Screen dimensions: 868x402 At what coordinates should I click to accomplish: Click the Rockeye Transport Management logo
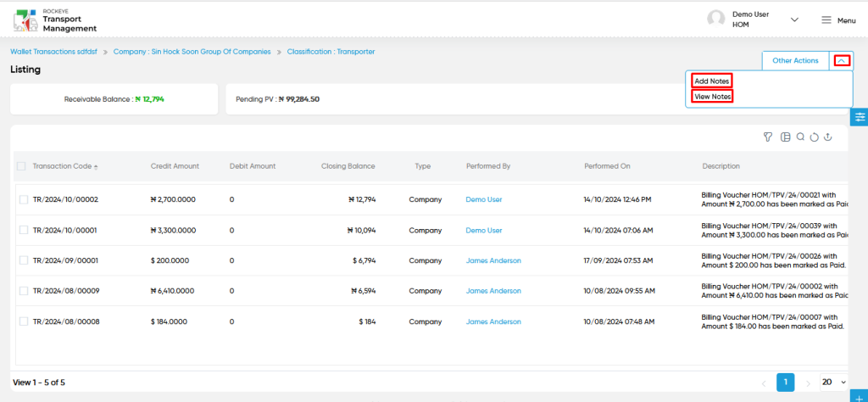[x=54, y=20]
